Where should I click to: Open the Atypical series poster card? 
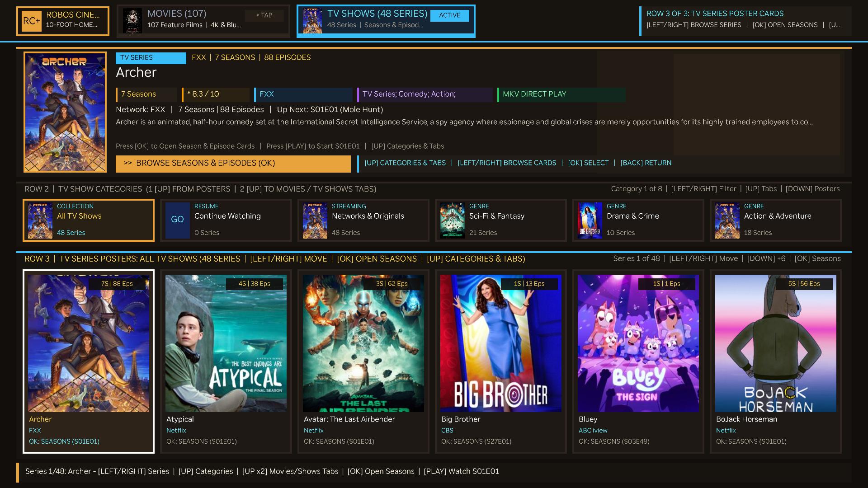pos(226,361)
